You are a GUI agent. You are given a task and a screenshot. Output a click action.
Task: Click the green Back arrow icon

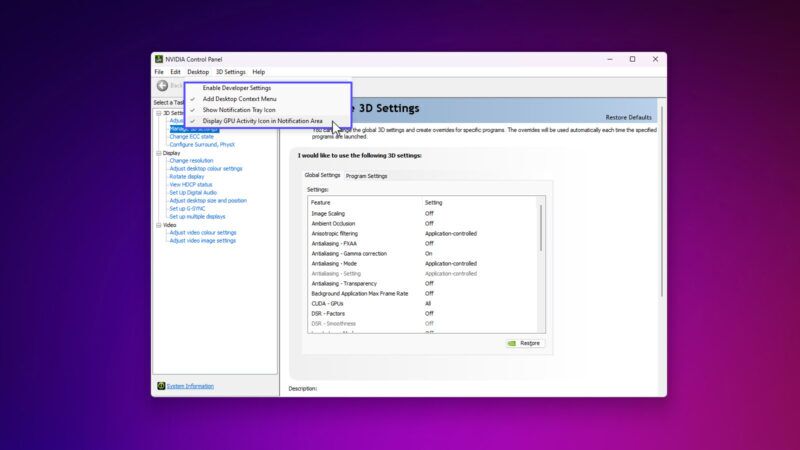(x=162, y=86)
